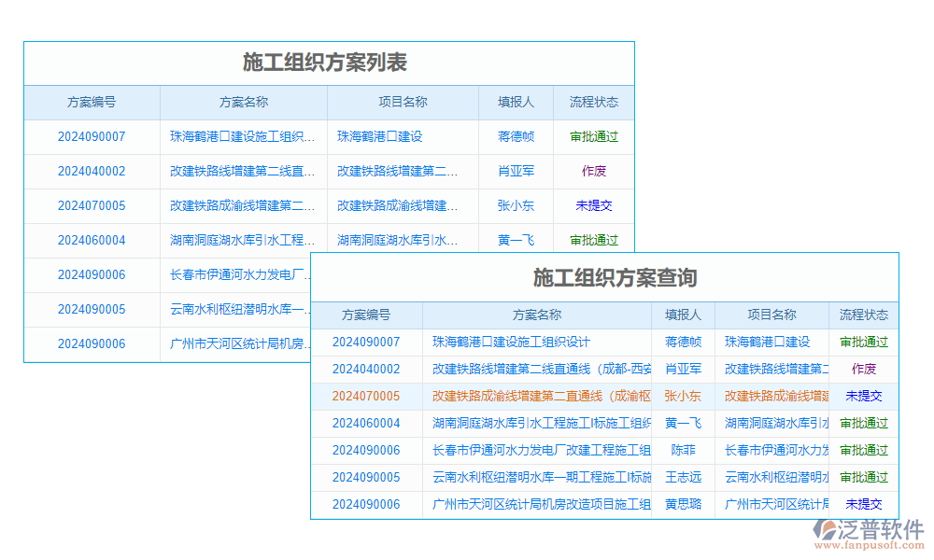
Task: Click the 方案编号 column header in the list table
Action: 92,103
